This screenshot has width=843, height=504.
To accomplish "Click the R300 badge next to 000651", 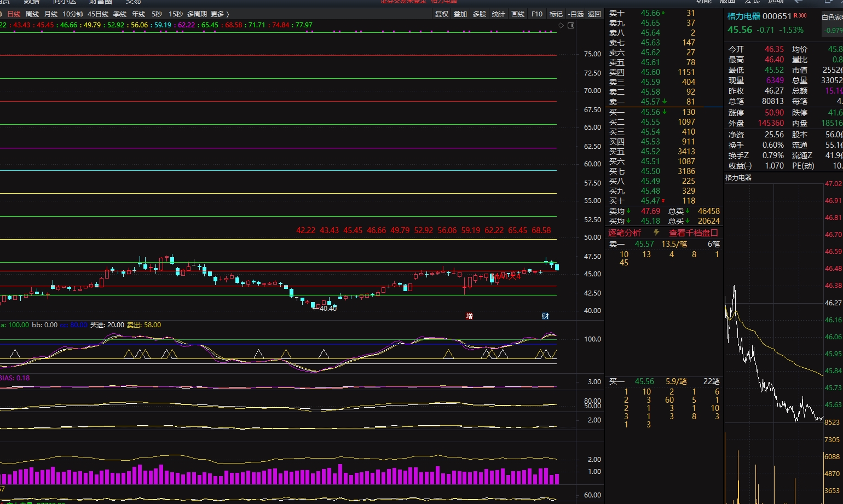I will tap(800, 16).
